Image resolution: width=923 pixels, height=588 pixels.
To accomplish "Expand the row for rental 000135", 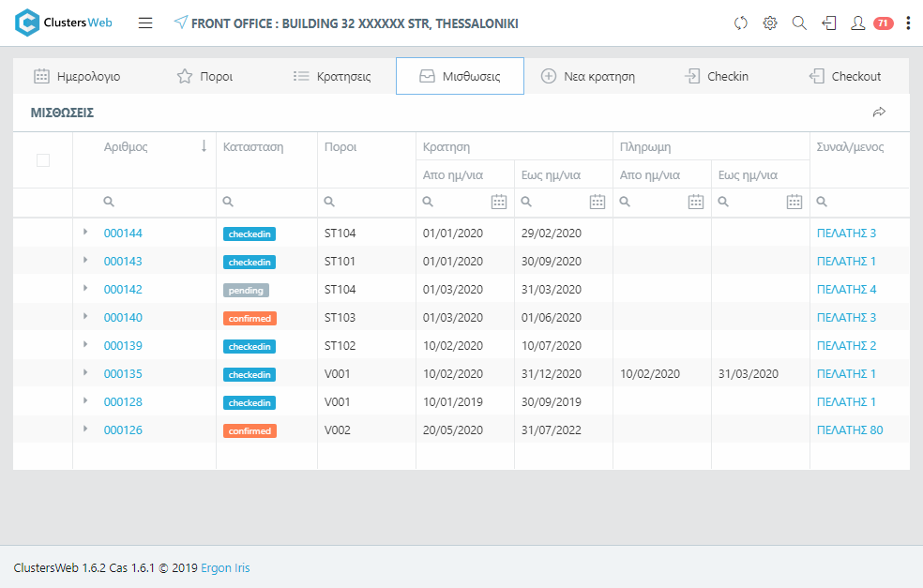I will [85, 372].
